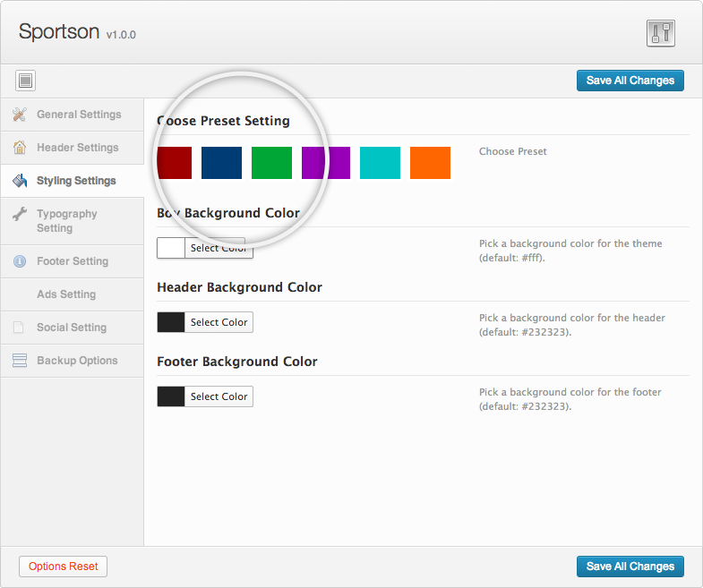The width and height of the screenshot is (703, 588).
Task: Click the Backup Options drive icon
Action: pos(20,361)
